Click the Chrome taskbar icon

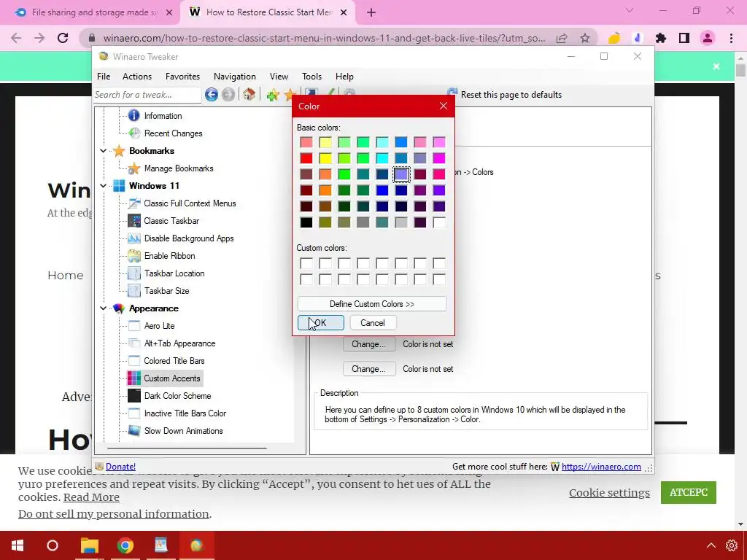tap(125, 545)
